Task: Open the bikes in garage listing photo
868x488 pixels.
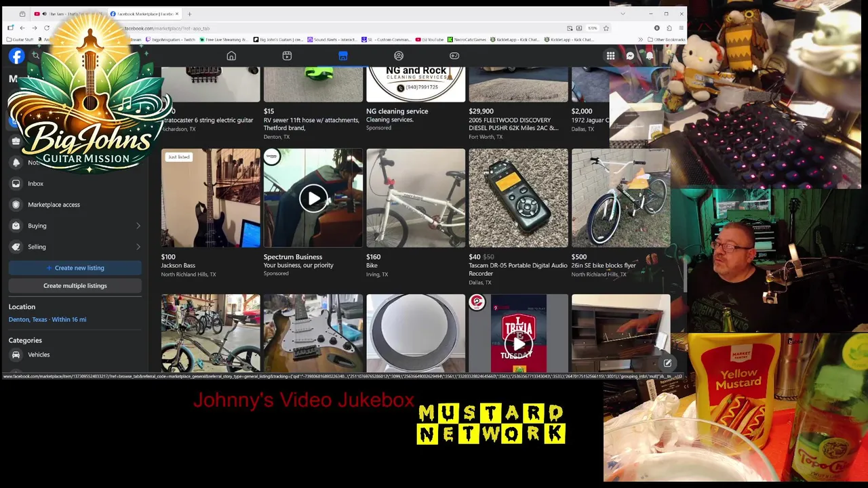Action: click(211, 333)
